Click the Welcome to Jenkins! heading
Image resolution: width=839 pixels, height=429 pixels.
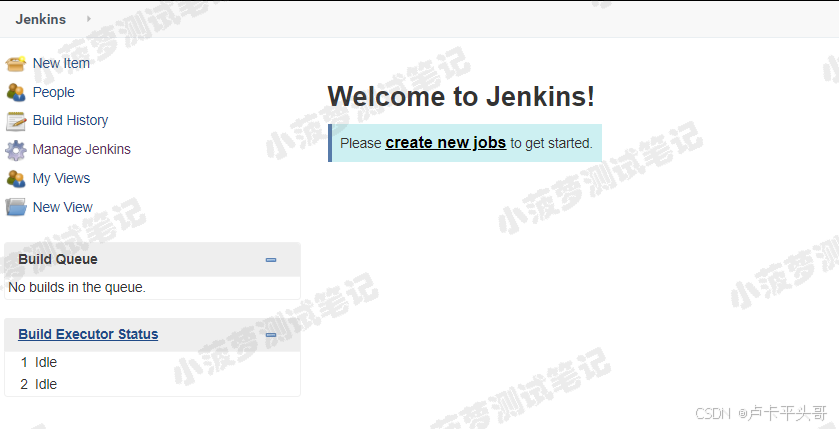[461, 97]
